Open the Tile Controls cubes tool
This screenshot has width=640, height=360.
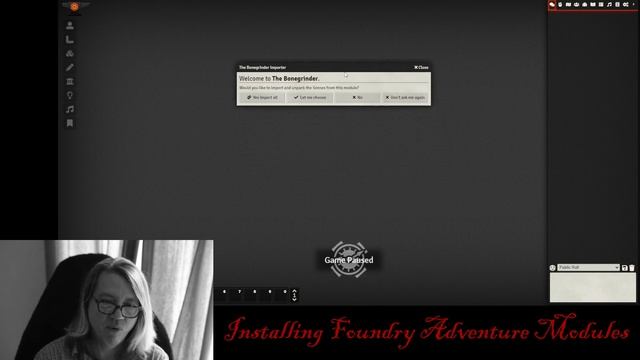point(70,53)
